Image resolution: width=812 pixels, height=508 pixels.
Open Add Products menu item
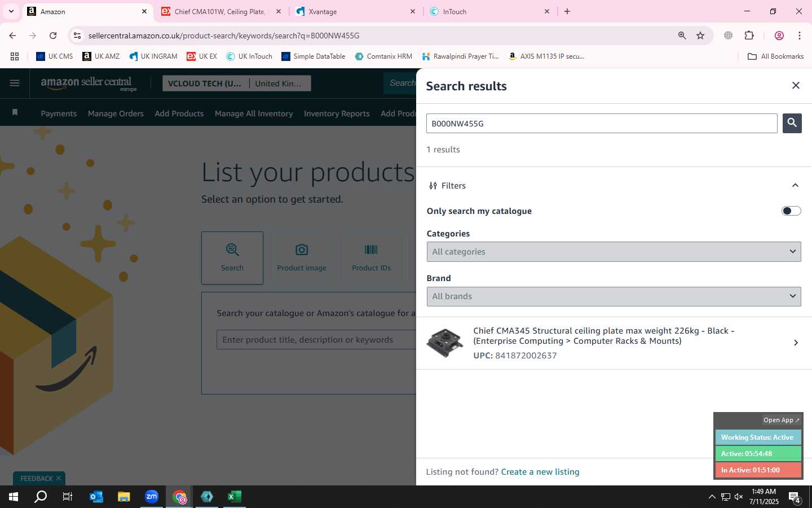click(x=179, y=113)
